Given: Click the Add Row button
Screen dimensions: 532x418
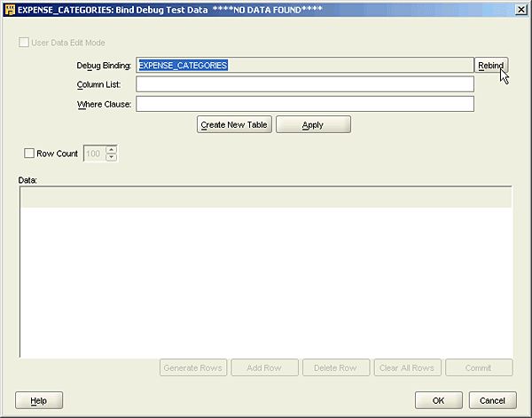Looking at the screenshot, I should (264, 367).
